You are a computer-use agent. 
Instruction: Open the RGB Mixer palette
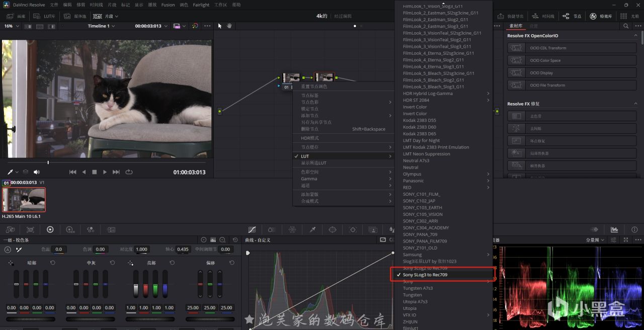91,229
